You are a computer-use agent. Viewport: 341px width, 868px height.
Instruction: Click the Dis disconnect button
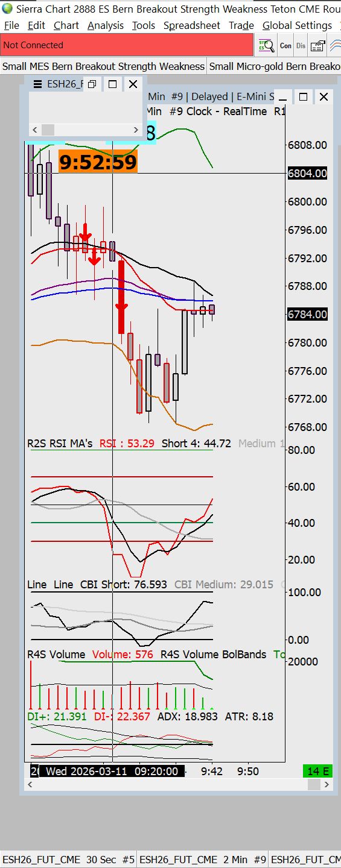301,45
